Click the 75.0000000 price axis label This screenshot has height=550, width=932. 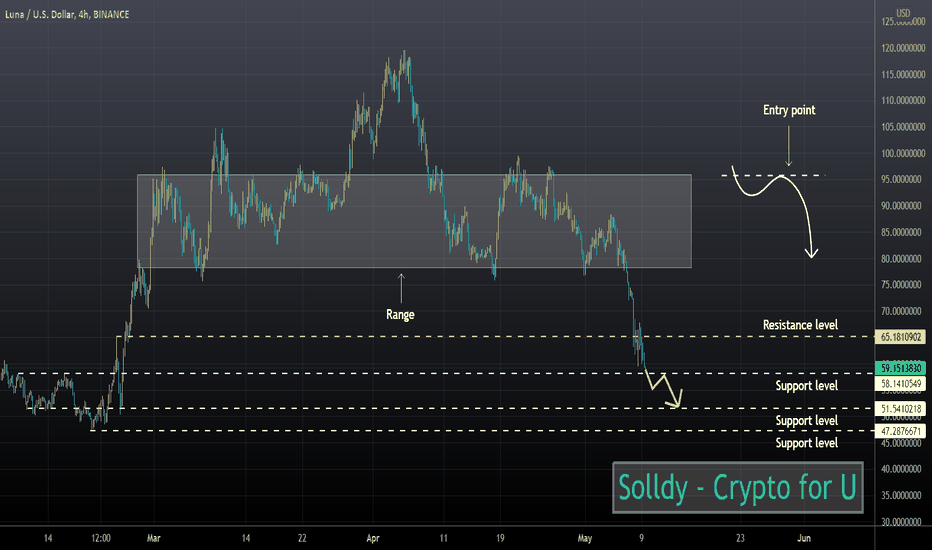pos(903,285)
